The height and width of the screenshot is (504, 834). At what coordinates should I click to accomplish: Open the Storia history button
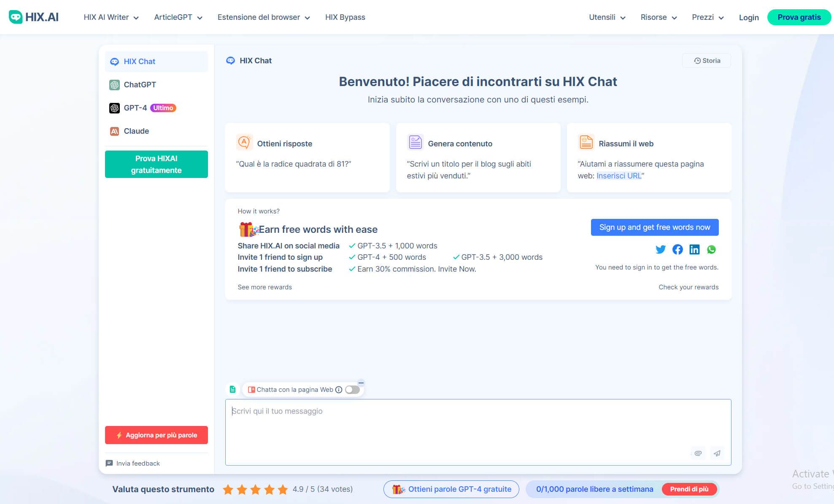[707, 61]
